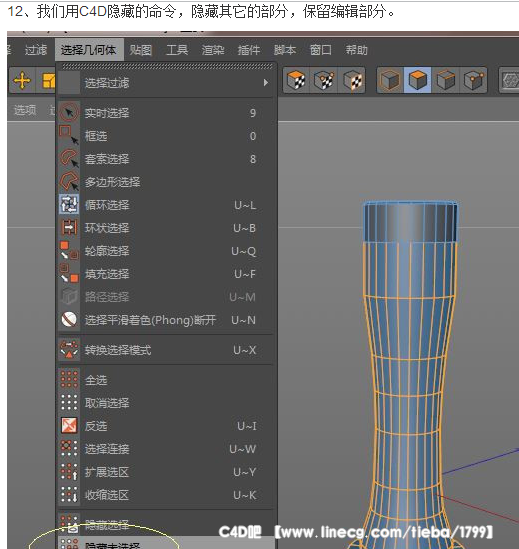Choose 隐藏选择 hide selected
Viewport: 519px width, 549px height.
(166, 524)
